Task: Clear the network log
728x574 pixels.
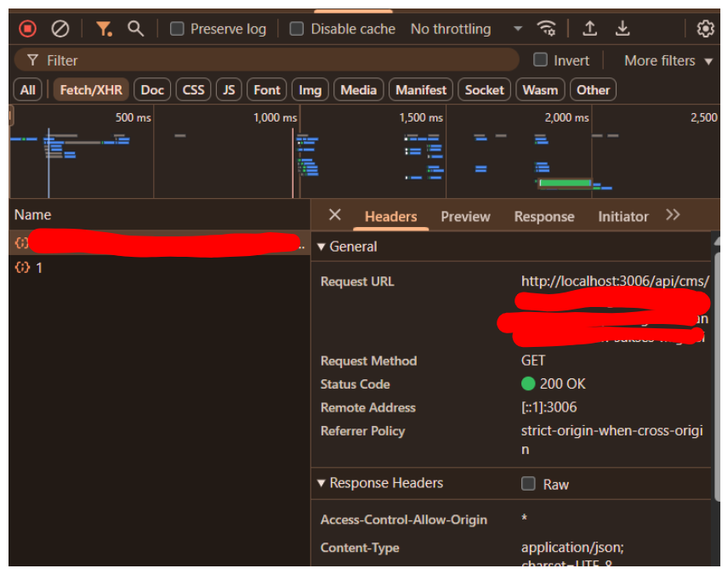Action: point(60,29)
